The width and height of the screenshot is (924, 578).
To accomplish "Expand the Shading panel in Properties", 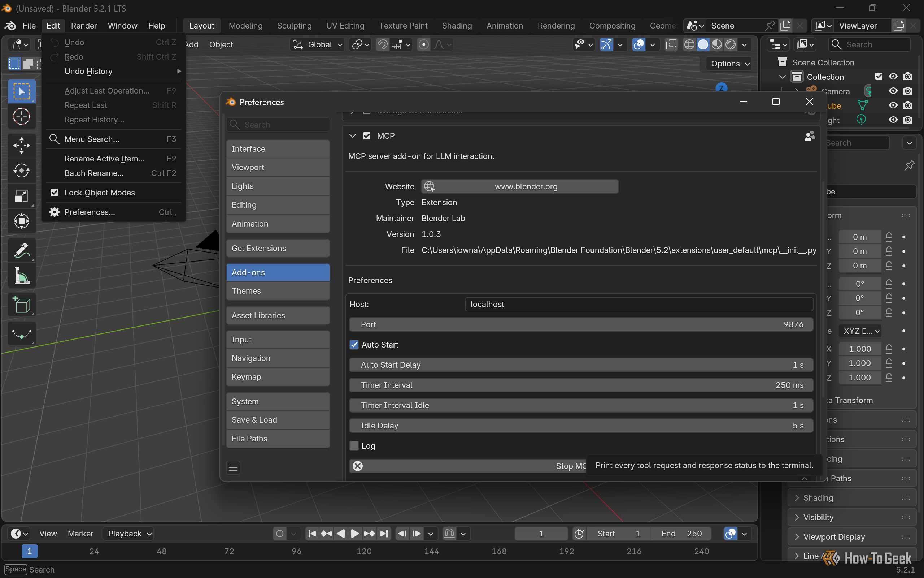I will point(851,498).
